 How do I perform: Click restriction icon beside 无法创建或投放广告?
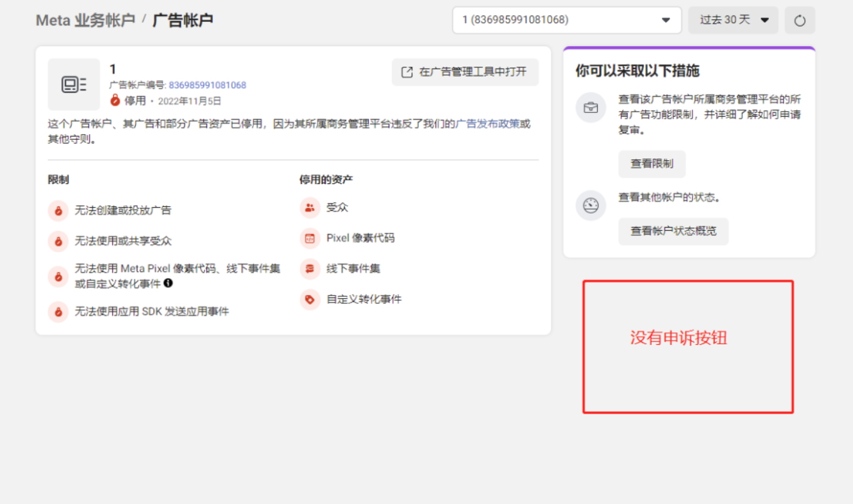pos(58,210)
